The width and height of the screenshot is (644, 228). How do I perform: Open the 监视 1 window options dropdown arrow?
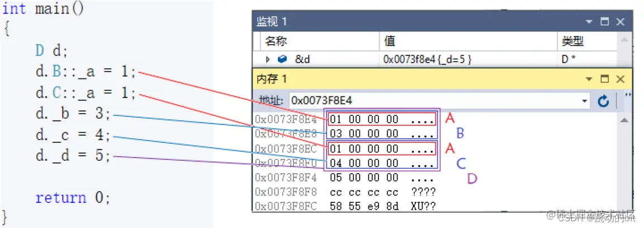pyautogui.click(x=589, y=22)
